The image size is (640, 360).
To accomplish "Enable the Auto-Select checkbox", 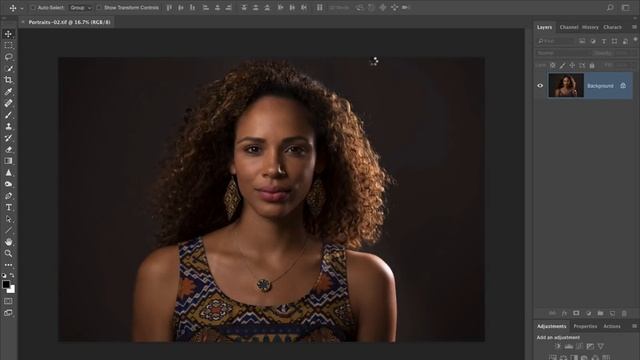I will pos(33,7).
